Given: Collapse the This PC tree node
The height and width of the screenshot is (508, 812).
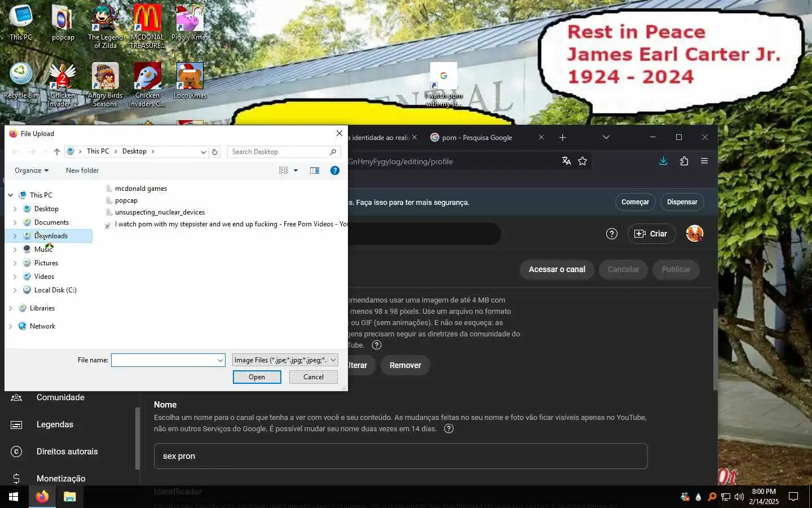Looking at the screenshot, I should (x=10, y=195).
